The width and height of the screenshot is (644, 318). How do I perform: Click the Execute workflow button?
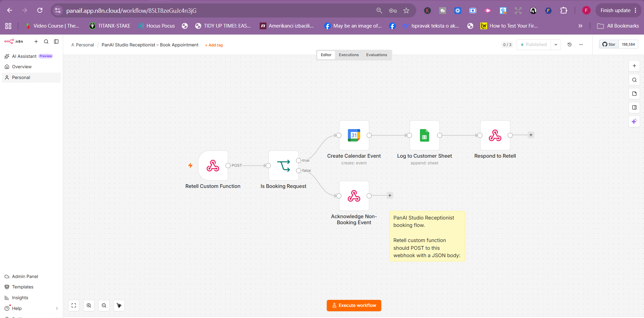coord(354,306)
